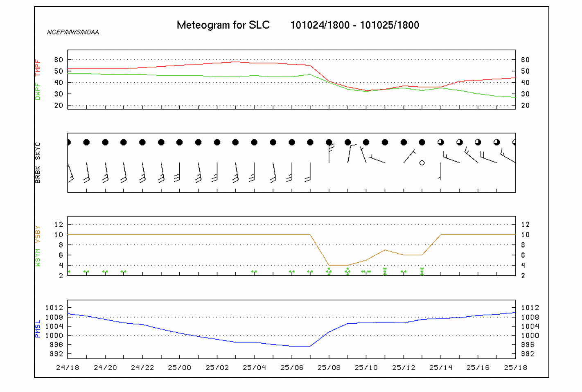This screenshot has width=582, height=392.
Task: Click the drizzle weather symbol near 25/08
Action: pyautogui.click(x=329, y=271)
